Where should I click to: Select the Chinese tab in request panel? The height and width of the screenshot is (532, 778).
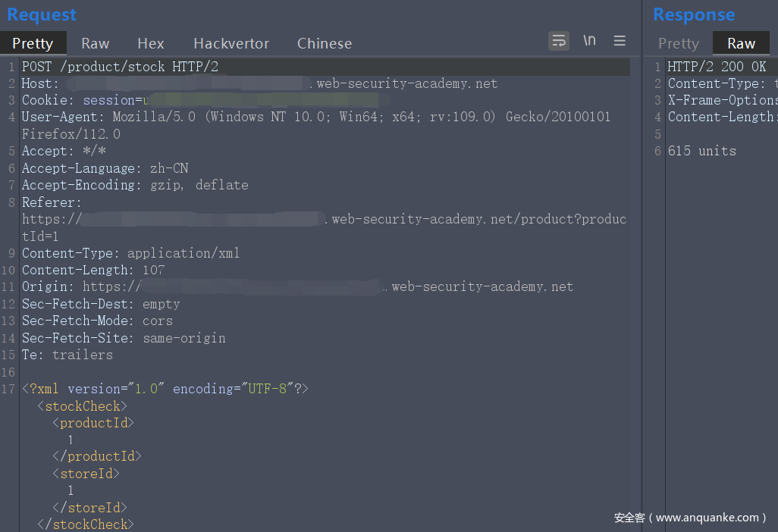(x=325, y=43)
